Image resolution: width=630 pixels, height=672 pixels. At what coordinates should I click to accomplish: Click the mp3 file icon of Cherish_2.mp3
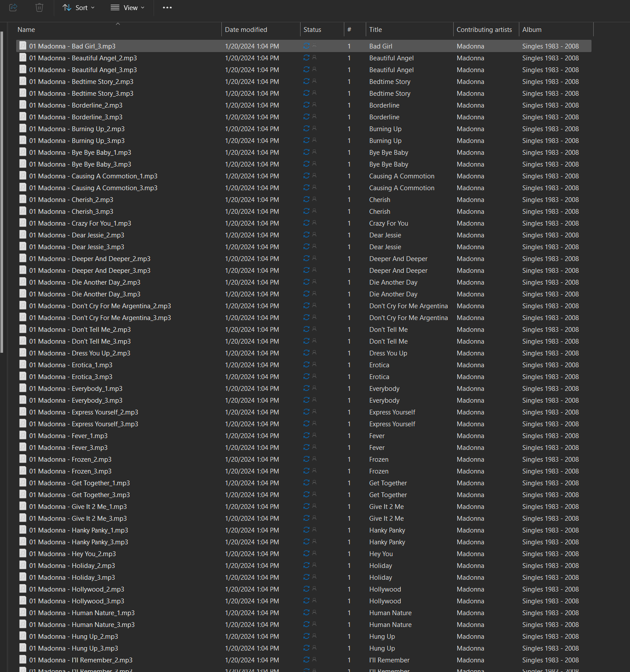point(23,199)
